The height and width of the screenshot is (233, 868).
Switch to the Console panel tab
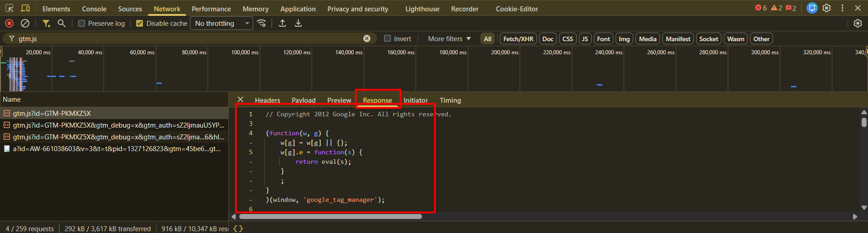[x=94, y=9]
